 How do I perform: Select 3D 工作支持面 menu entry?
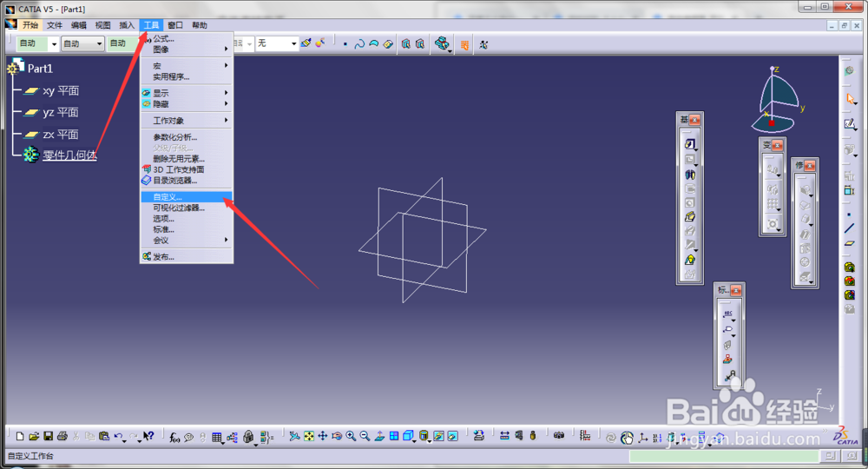pyautogui.click(x=186, y=169)
